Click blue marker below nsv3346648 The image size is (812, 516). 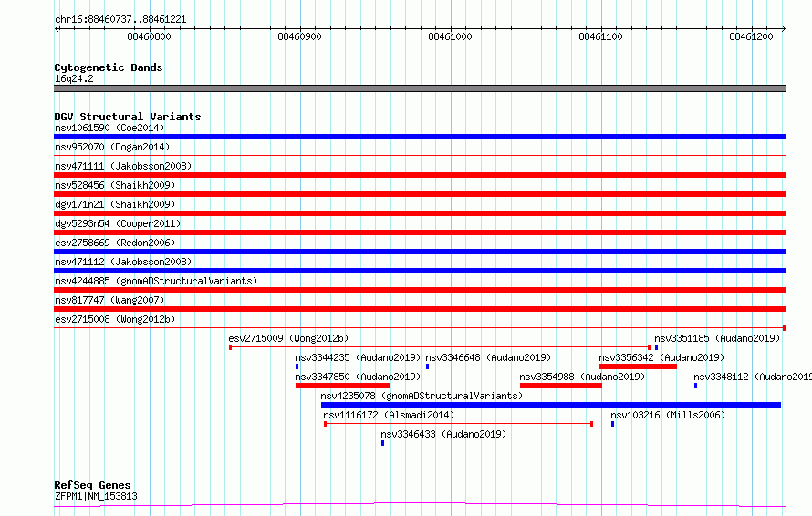click(x=427, y=366)
